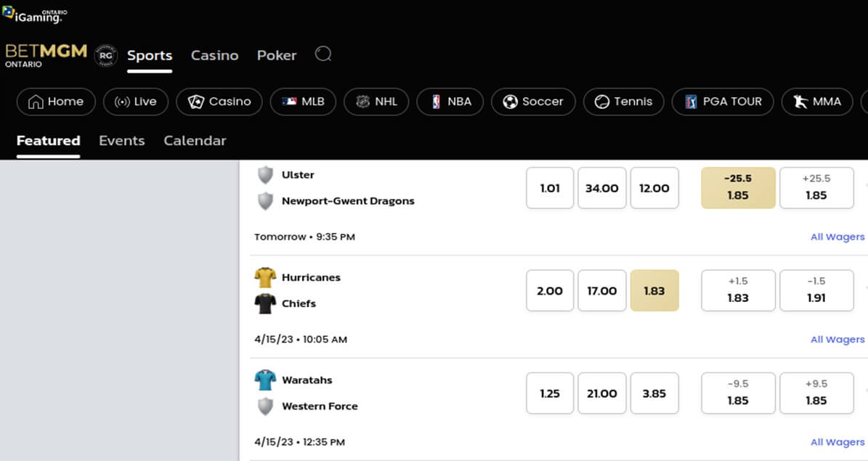Open All Wagers for Waratahs match
This screenshot has width=868, height=461.
coord(837,441)
